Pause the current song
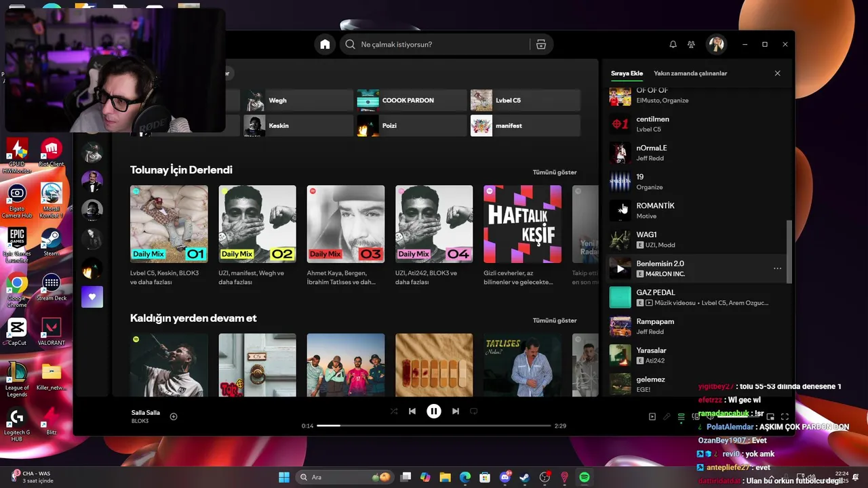The height and width of the screenshot is (488, 868). 434,411
